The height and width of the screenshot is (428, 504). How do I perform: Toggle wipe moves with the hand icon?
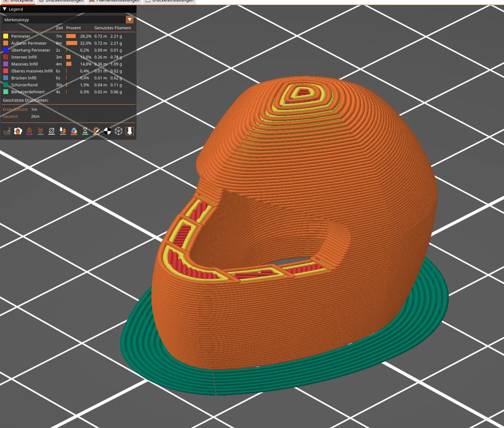click(18, 131)
